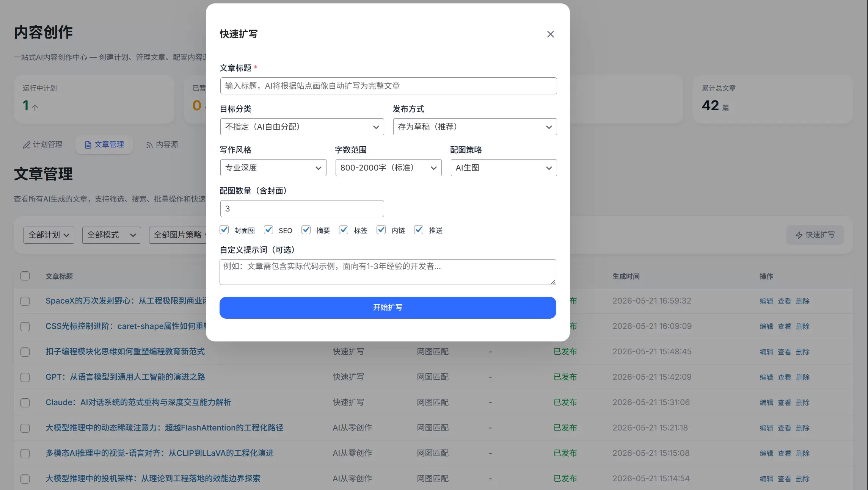
Task: Click 已发布 status of GPT article row
Action: pos(565,377)
